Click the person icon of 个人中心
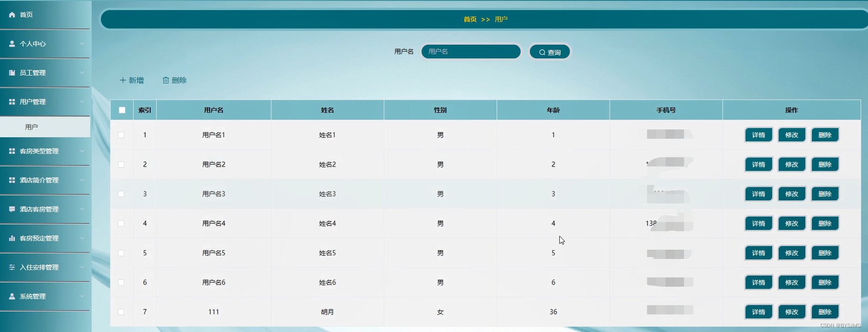The height and width of the screenshot is (332, 868). click(12, 43)
